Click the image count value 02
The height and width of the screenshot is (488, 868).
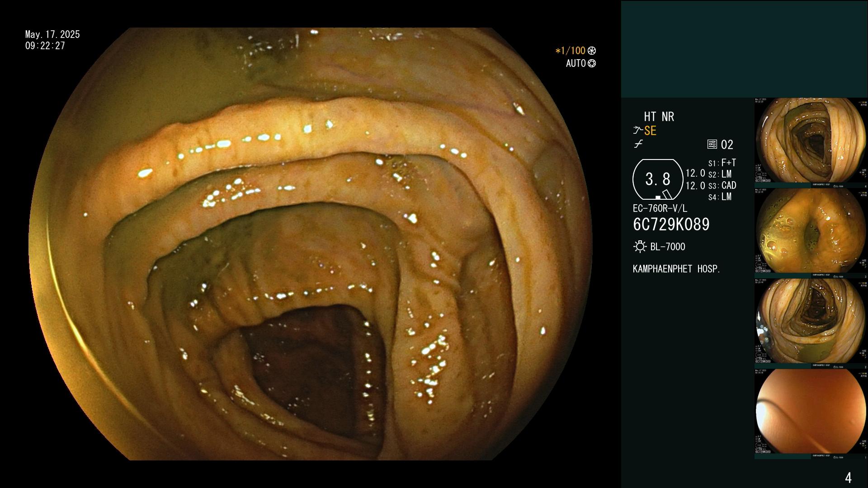click(x=727, y=145)
